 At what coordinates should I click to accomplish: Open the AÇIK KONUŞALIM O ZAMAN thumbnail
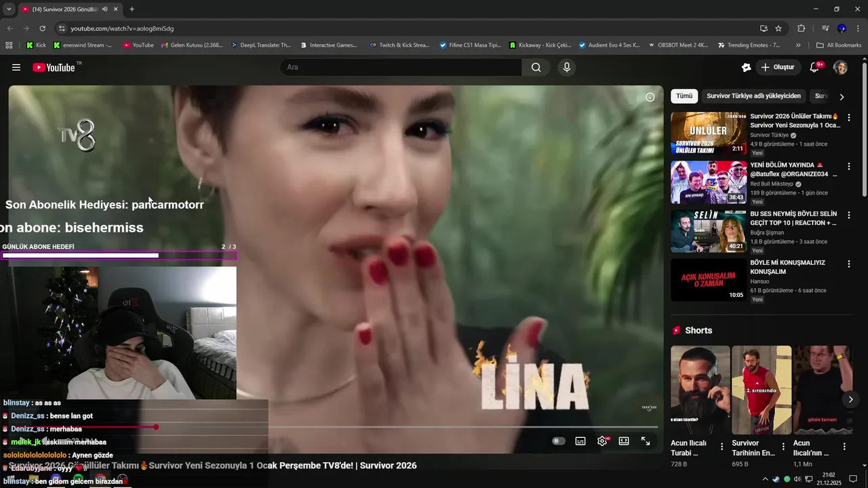[709, 279]
